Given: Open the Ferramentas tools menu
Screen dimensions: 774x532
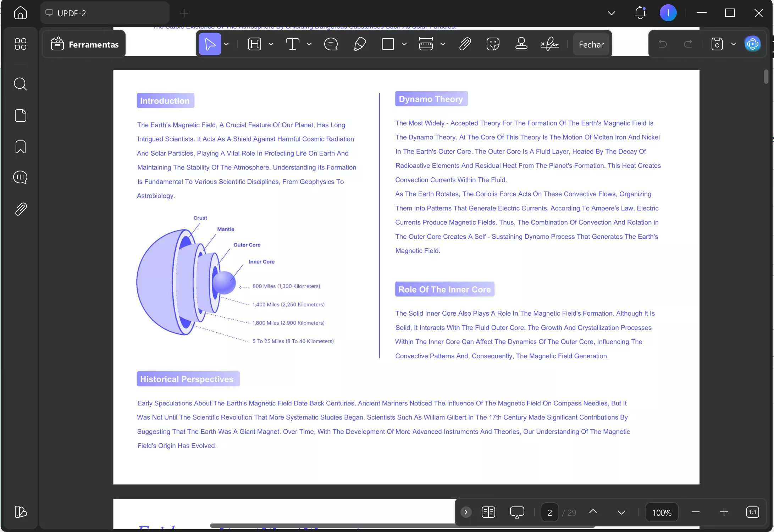Looking at the screenshot, I should pos(84,44).
